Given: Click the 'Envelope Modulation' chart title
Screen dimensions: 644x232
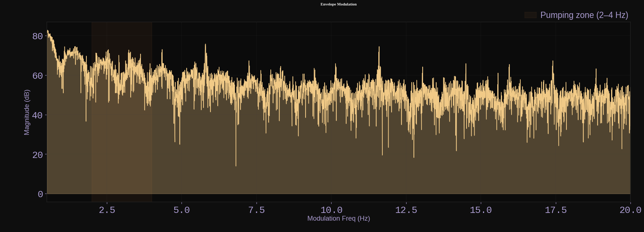Looking at the screenshot, I should [338, 4].
